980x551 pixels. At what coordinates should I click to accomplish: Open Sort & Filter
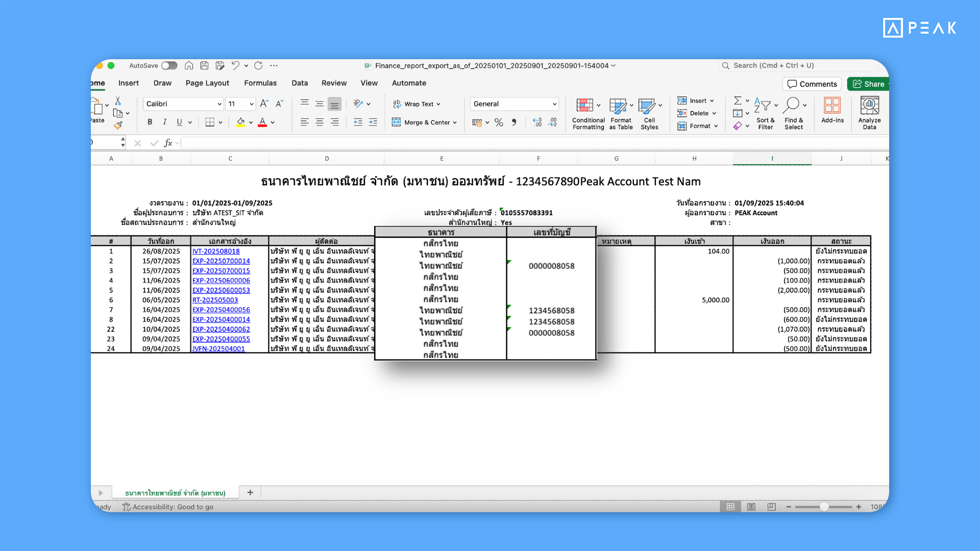point(765,114)
